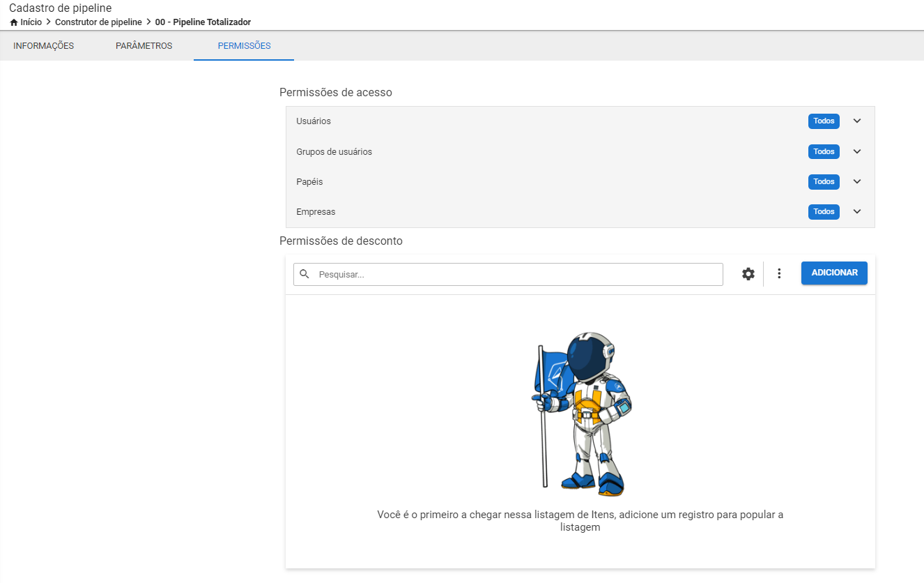Click the astronaut empty-state illustration
The height and width of the screenshot is (583, 924).
[582, 414]
